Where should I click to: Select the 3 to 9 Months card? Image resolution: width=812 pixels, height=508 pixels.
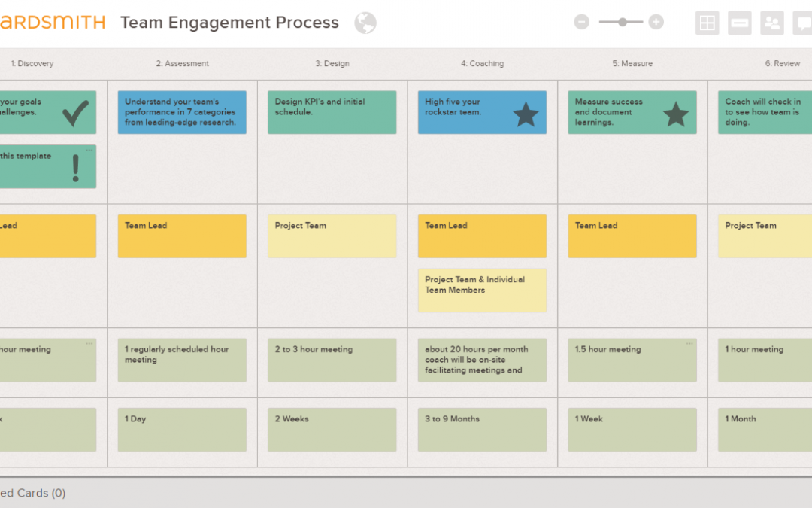482,430
